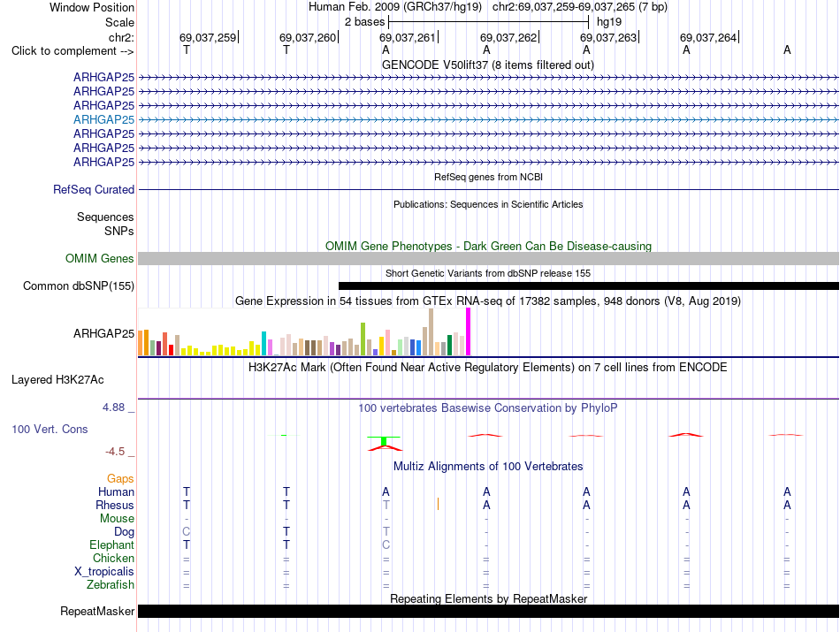Image resolution: width=840 pixels, height=632 pixels.
Task: Open 'RefSeq genes from NCBI' track title
Action: 488,177
